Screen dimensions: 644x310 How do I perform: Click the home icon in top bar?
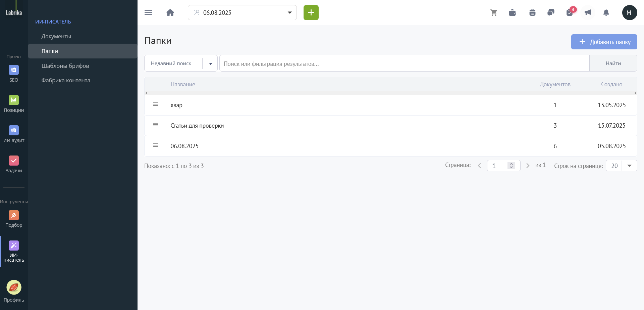pyautogui.click(x=170, y=13)
